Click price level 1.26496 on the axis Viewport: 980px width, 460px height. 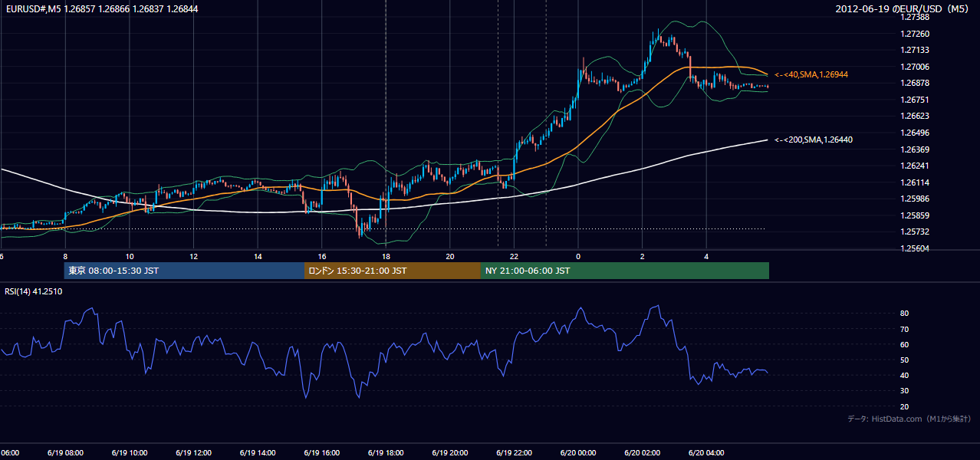pyautogui.click(x=914, y=133)
